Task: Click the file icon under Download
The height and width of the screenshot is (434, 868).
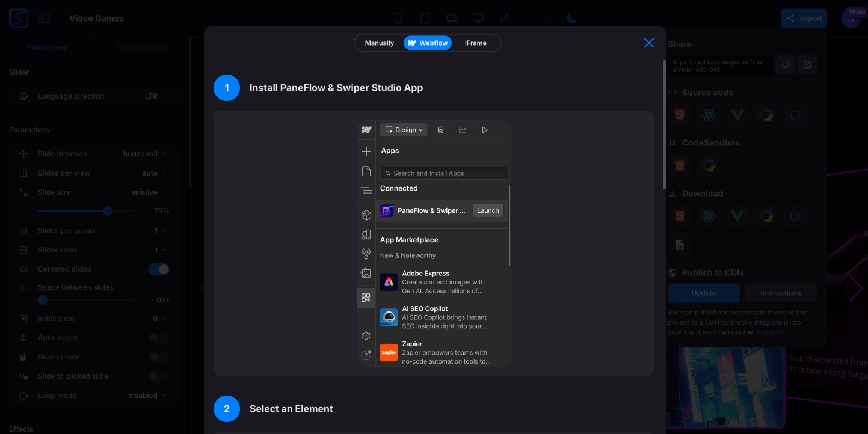Action: 679,245
